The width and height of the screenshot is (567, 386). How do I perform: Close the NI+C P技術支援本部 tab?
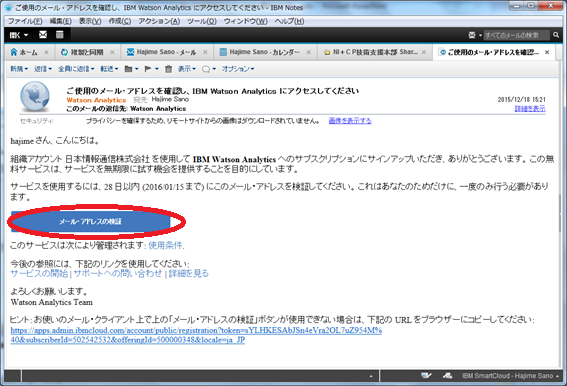coord(424,52)
